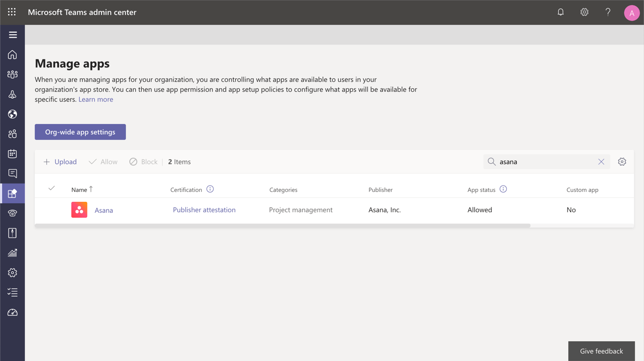
Task: Click the Manage apps page heading
Action: point(72,63)
